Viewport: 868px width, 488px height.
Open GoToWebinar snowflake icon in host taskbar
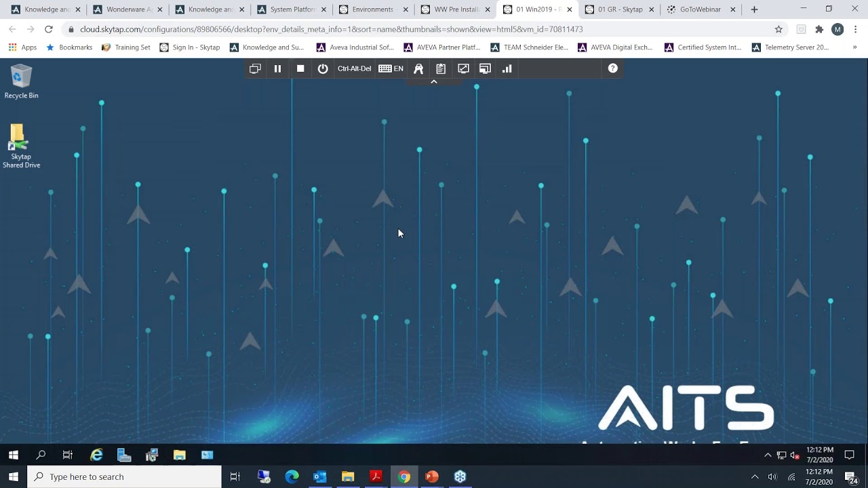click(x=460, y=476)
